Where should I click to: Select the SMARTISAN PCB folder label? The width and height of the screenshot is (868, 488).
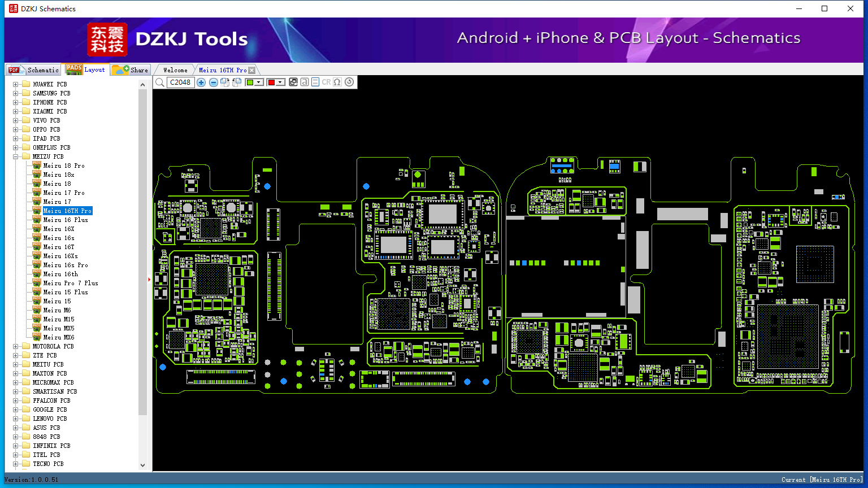[x=55, y=391]
